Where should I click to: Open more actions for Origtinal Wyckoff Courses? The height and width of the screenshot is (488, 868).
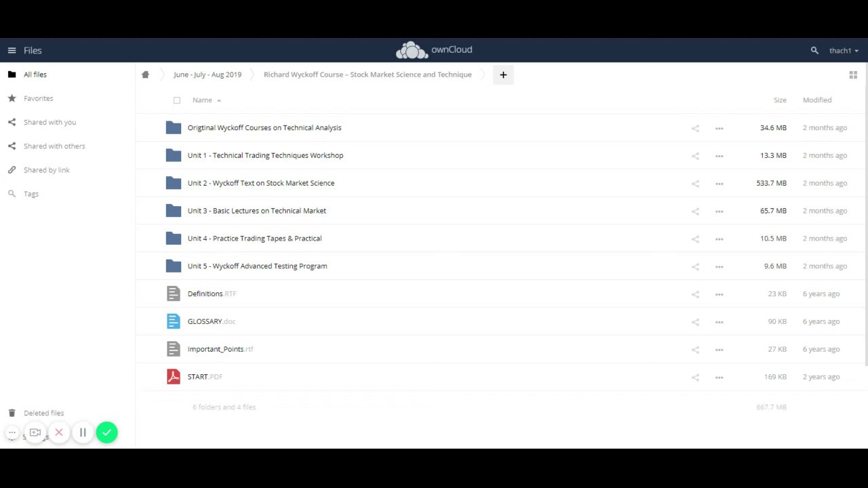[719, 128]
